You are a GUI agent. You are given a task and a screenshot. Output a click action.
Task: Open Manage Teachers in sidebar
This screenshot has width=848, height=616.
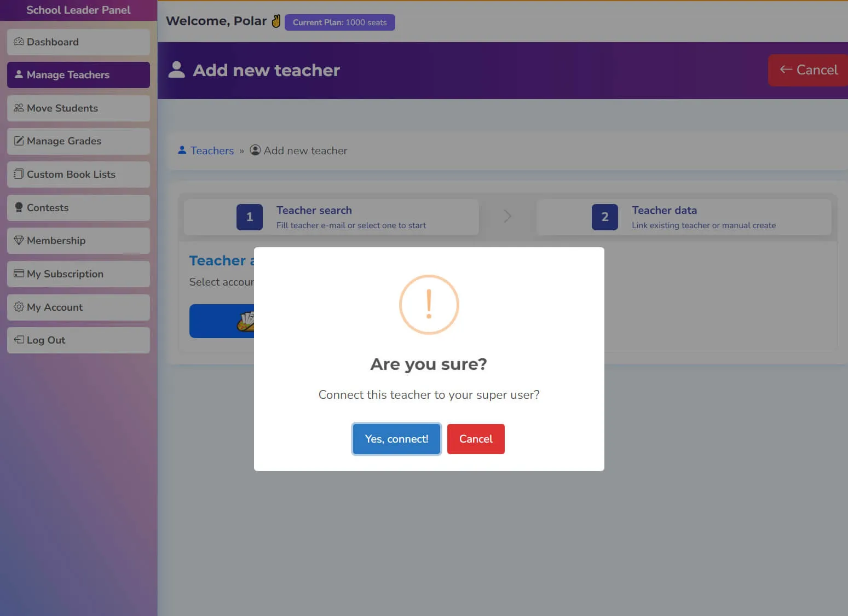78,75
